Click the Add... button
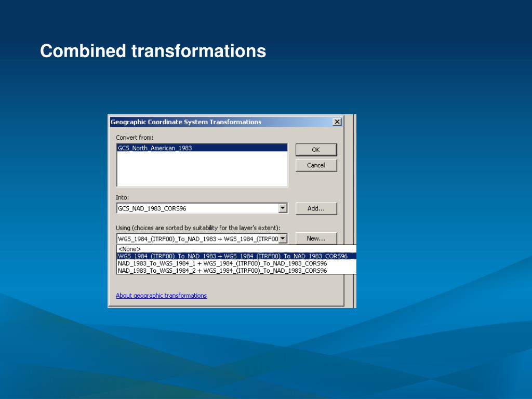This screenshot has height=399, width=532. pyautogui.click(x=316, y=208)
